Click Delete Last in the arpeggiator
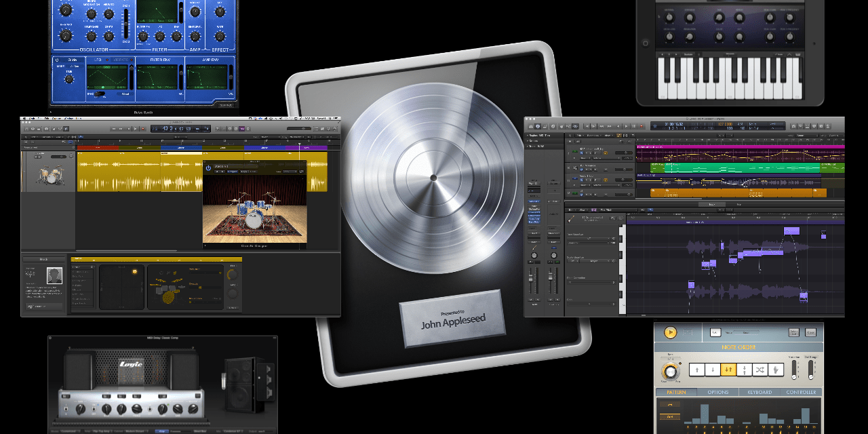Screen dimensions: 868x434 tap(794, 332)
